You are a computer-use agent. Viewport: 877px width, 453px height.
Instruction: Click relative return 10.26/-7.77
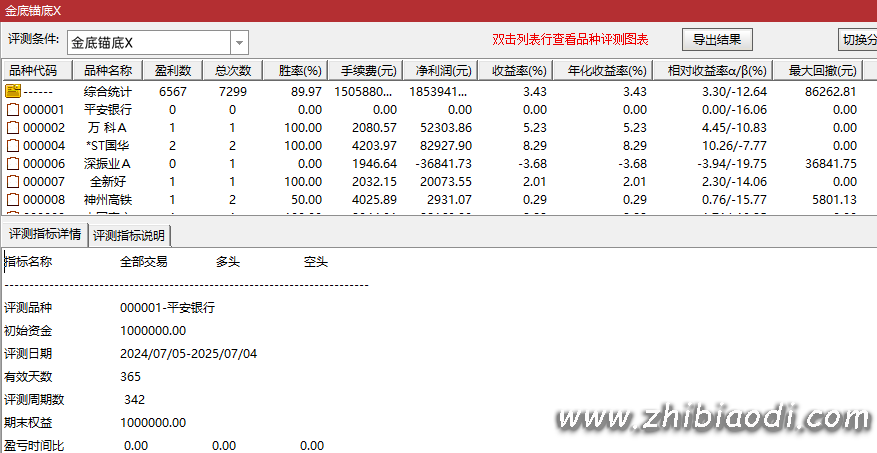click(734, 145)
